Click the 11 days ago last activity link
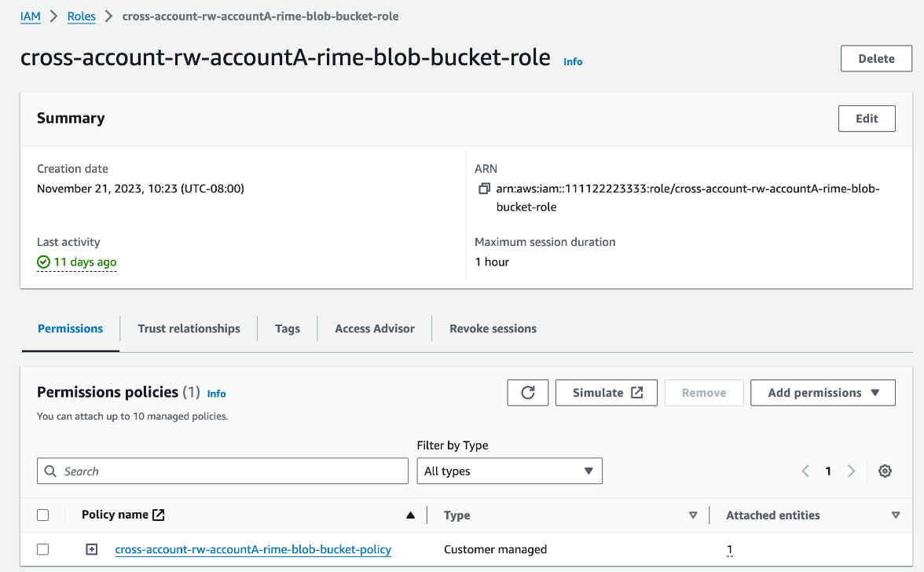The width and height of the screenshot is (924, 572). pyautogui.click(x=85, y=262)
